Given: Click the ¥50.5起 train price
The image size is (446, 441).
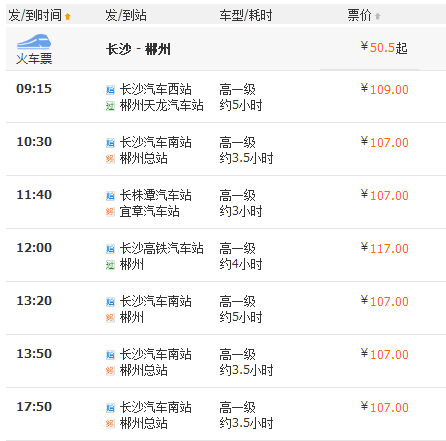Looking at the screenshot, I should (384, 48).
